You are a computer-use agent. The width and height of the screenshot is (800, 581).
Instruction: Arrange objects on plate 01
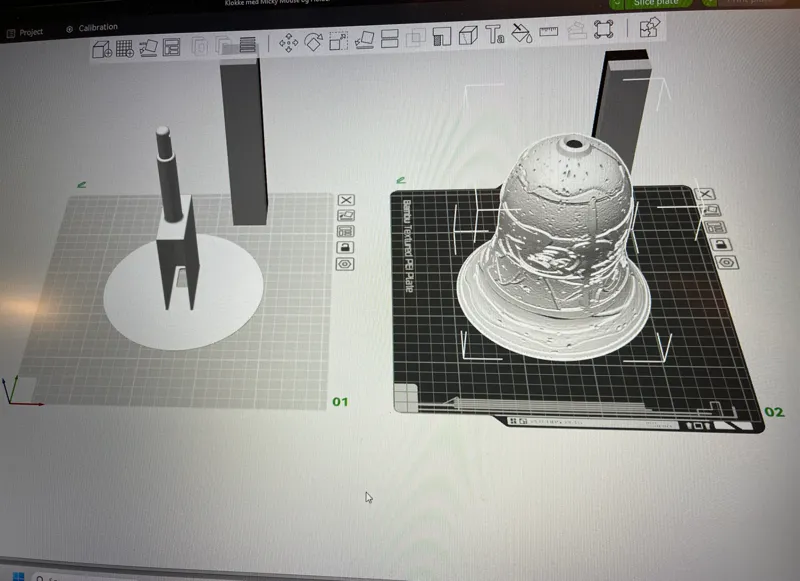click(x=345, y=232)
